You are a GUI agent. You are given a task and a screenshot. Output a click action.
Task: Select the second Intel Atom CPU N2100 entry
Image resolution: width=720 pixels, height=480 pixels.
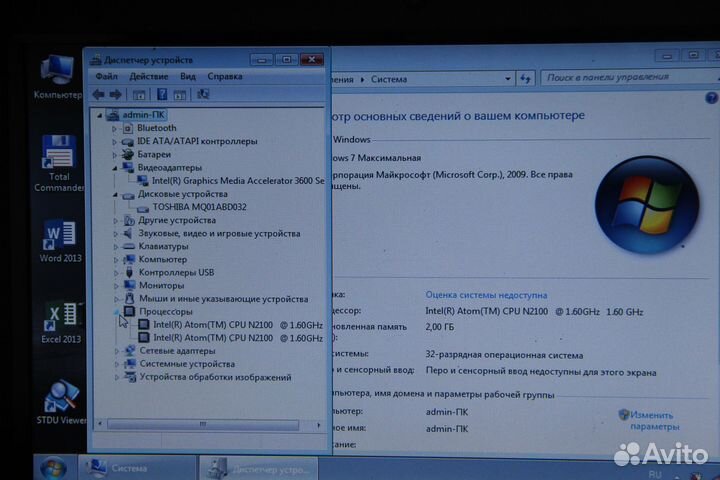tap(238, 338)
